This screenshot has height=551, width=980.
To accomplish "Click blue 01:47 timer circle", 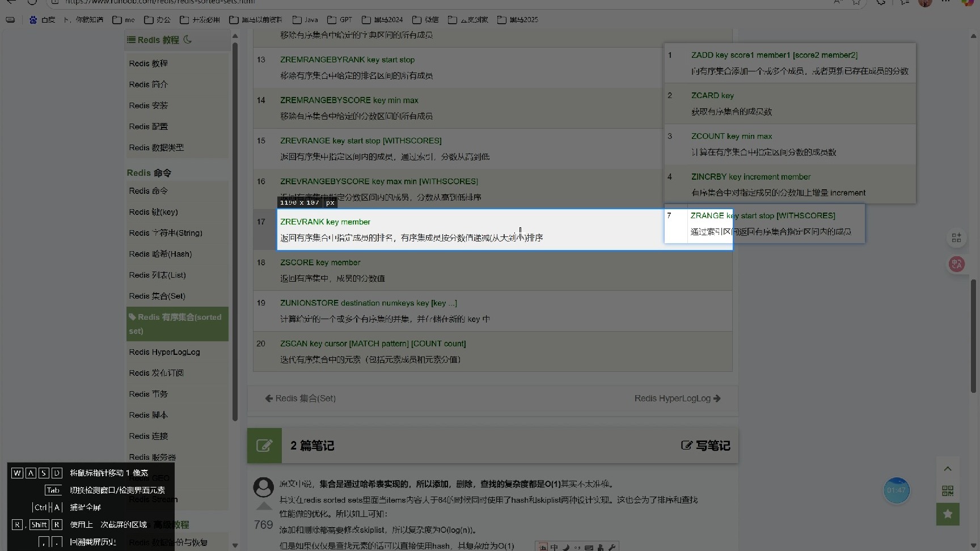I will 897,490.
